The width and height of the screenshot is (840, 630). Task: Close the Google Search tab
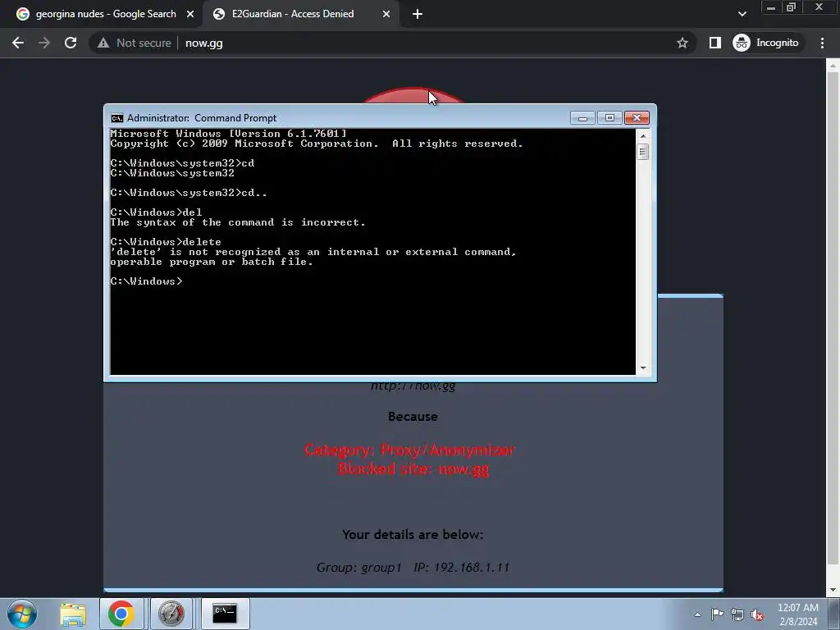(190, 15)
